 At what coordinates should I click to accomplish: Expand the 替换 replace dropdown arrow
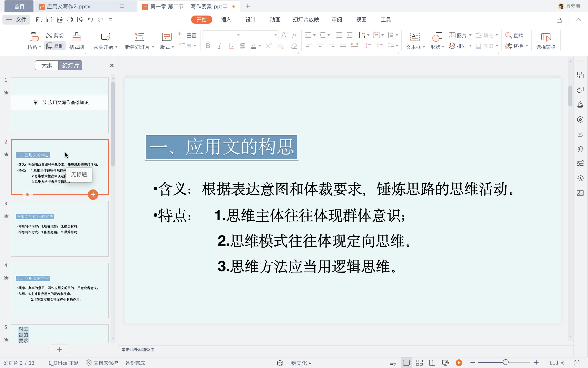[527, 46]
